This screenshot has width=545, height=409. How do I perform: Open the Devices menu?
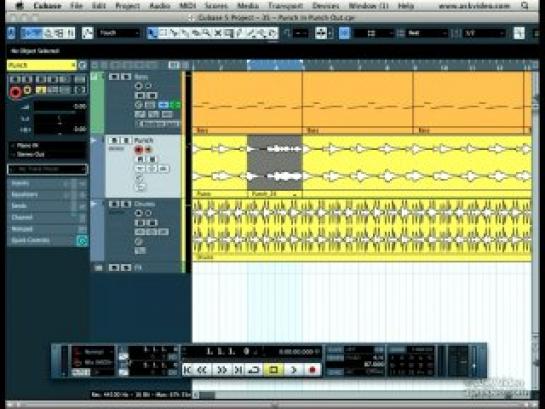pyautogui.click(x=326, y=6)
